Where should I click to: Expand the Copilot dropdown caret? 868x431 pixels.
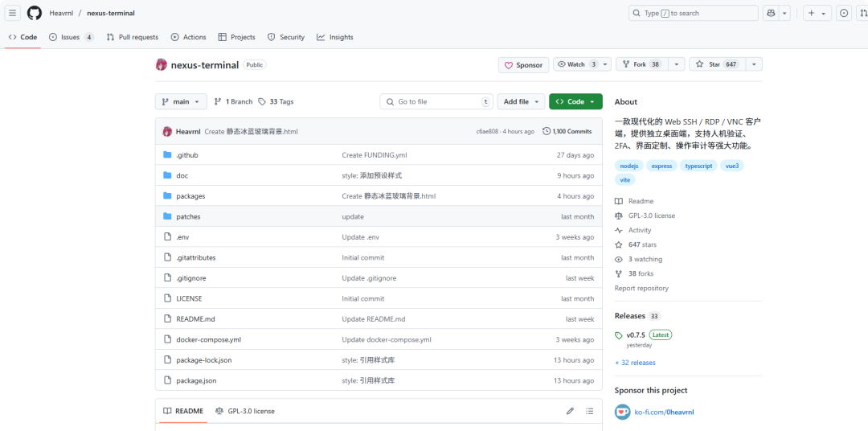[x=784, y=14]
